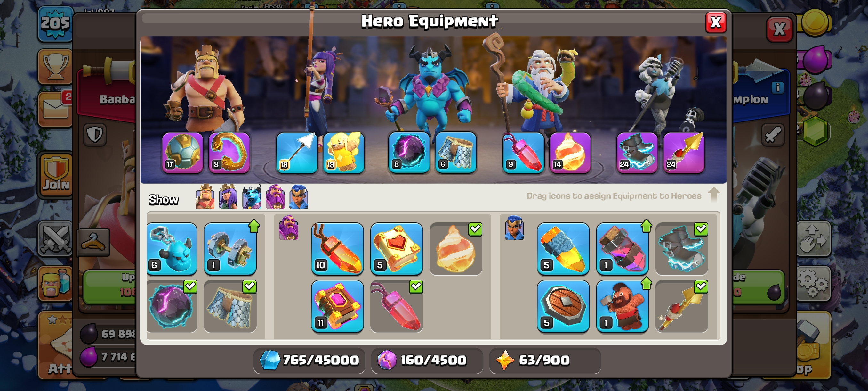Close the Hero Equipment window
This screenshot has height=391, width=868.
(x=716, y=23)
